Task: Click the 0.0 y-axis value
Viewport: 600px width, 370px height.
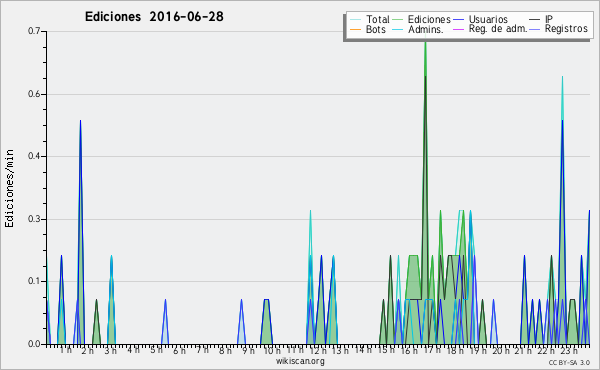Action: pos(34,344)
